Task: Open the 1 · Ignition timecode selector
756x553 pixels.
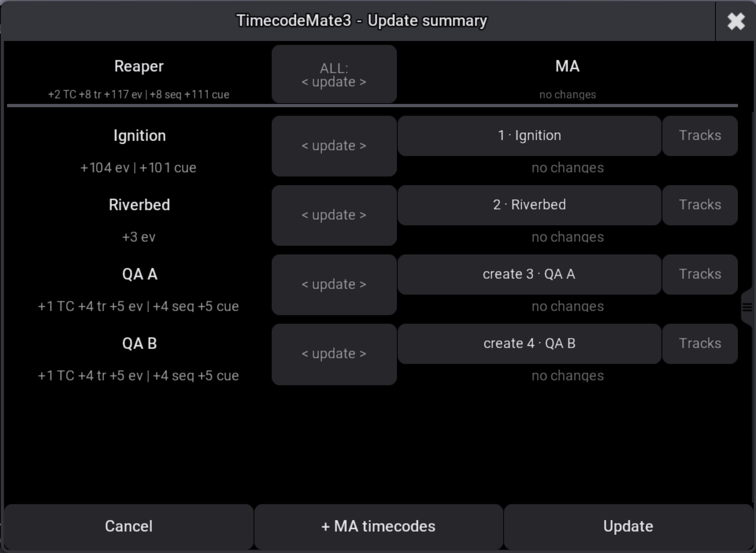Action: (x=529, y=136)
